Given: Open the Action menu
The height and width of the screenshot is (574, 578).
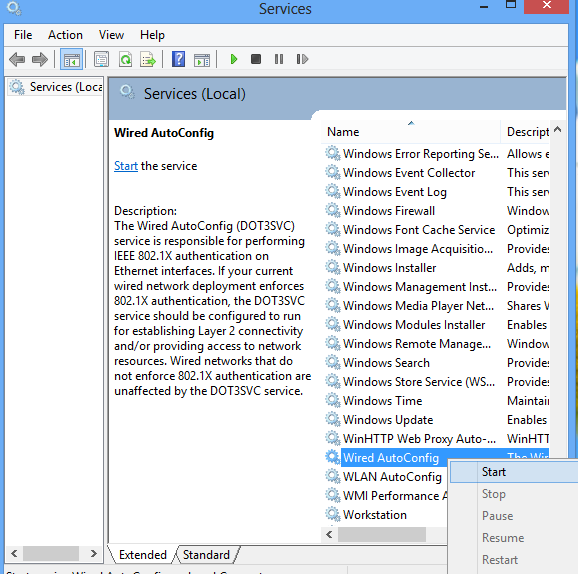Looking at the screenshot, I should [x=65, y=35].
